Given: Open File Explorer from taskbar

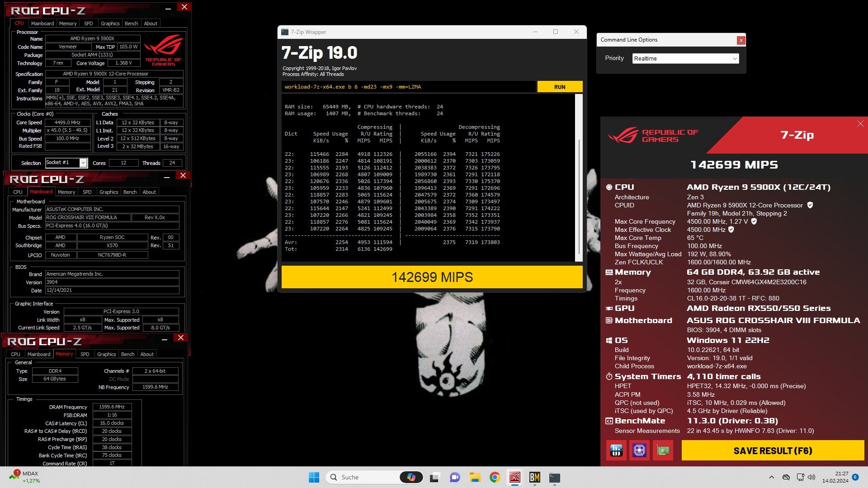Looking at the screenshot, I should click(475, 477).
